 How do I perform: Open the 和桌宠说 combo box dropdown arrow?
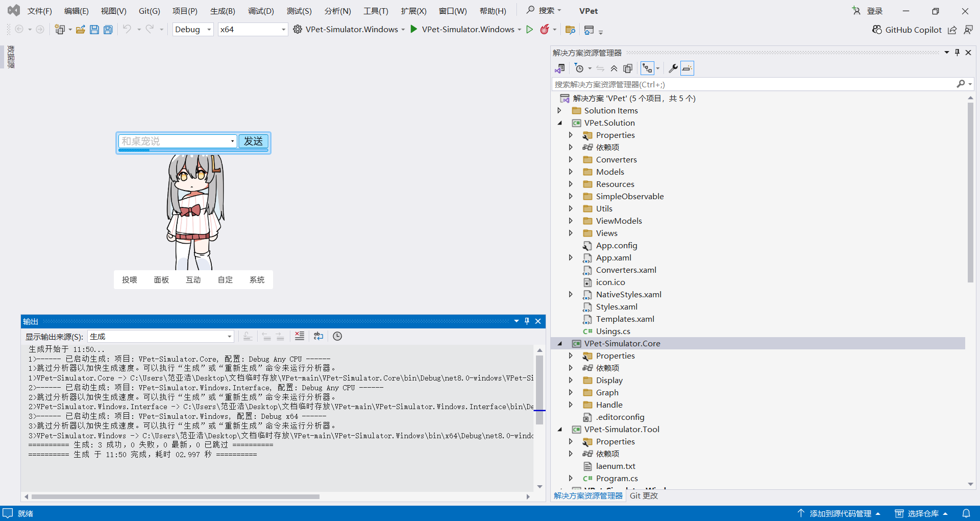pyautogui.click(x=232, y=141)
